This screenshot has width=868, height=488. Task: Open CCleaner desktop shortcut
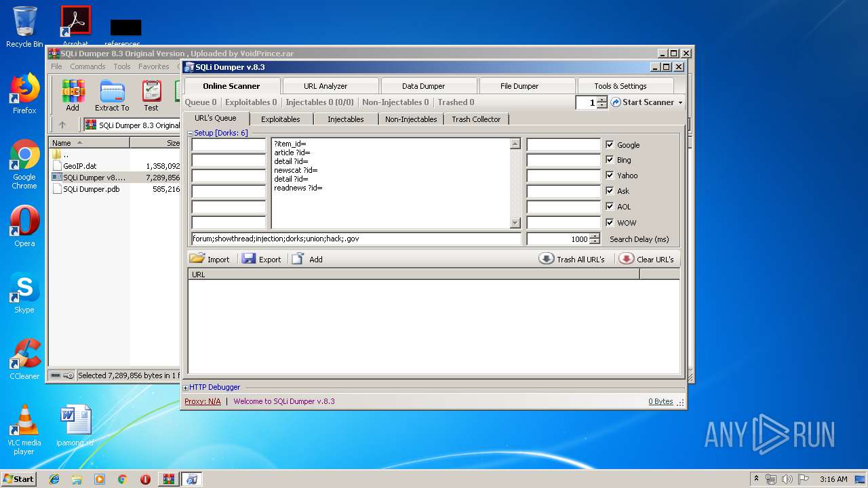pyautogui.click(x=24, y=359)
